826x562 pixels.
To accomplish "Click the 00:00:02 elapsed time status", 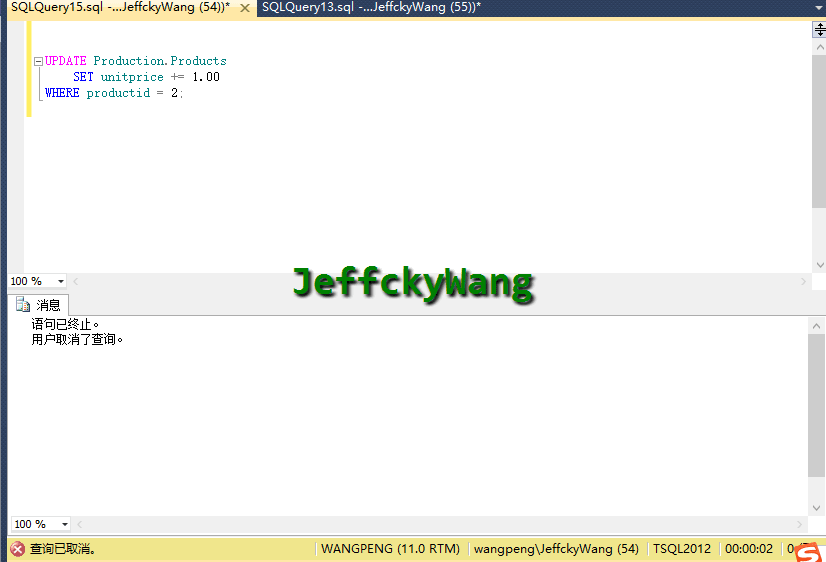I will pos(749,549).
